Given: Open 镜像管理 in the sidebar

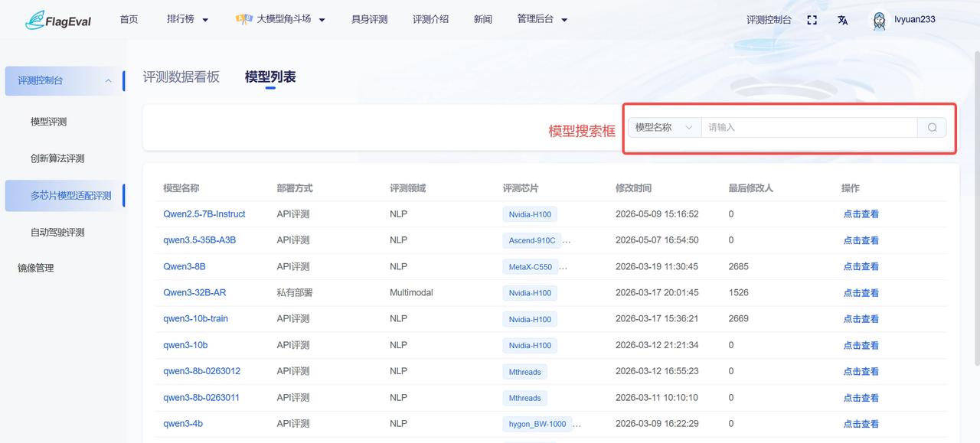Looking at the screenshot, I should point(36,268).
